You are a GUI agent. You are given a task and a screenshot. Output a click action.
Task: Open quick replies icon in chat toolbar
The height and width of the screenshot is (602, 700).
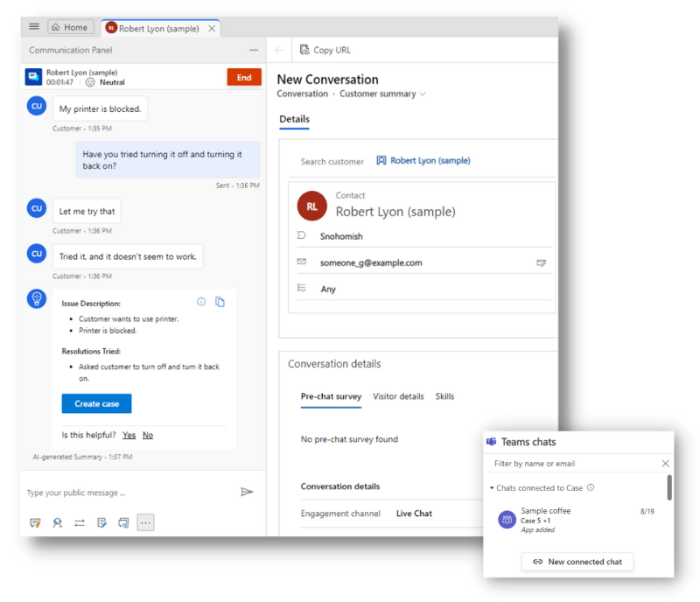pyautogui.click(x=36, y=522)
